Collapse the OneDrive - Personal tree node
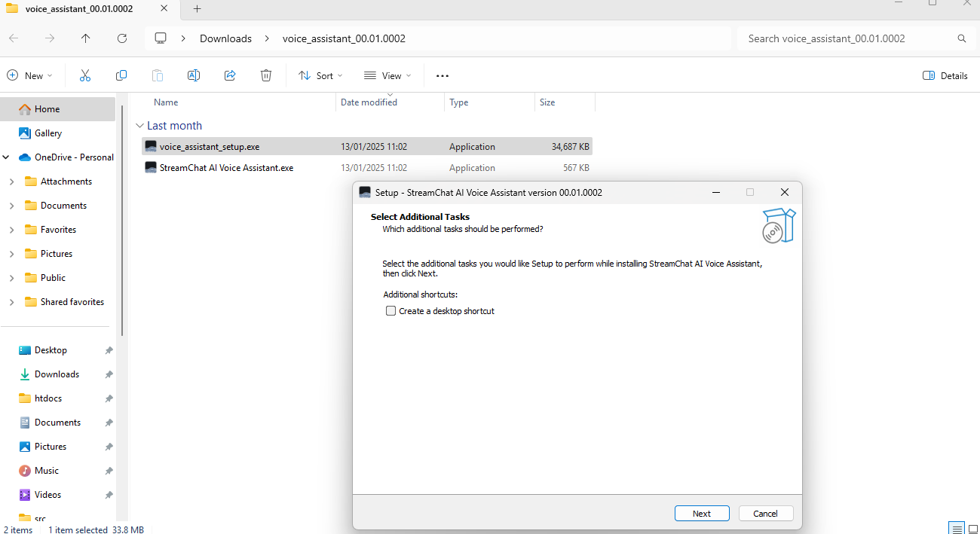The width and height of the screenshot is (980, 534). click(x=7, y=157)
